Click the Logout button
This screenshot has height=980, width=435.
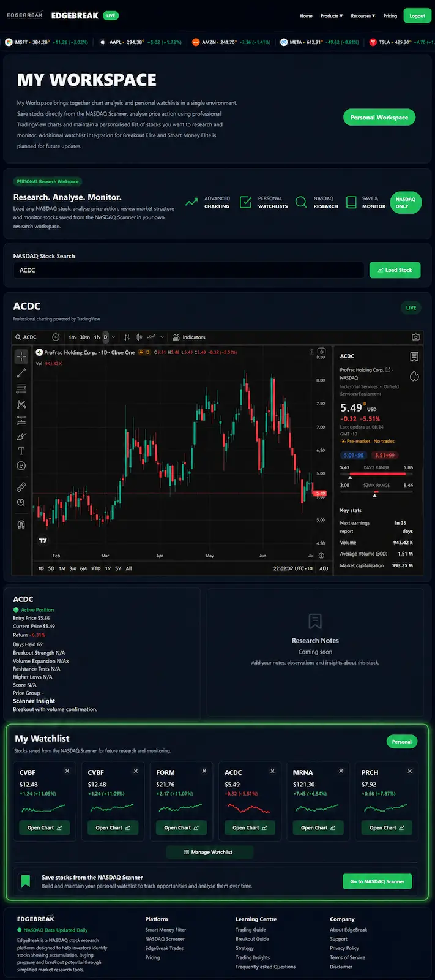pos(417,16)
